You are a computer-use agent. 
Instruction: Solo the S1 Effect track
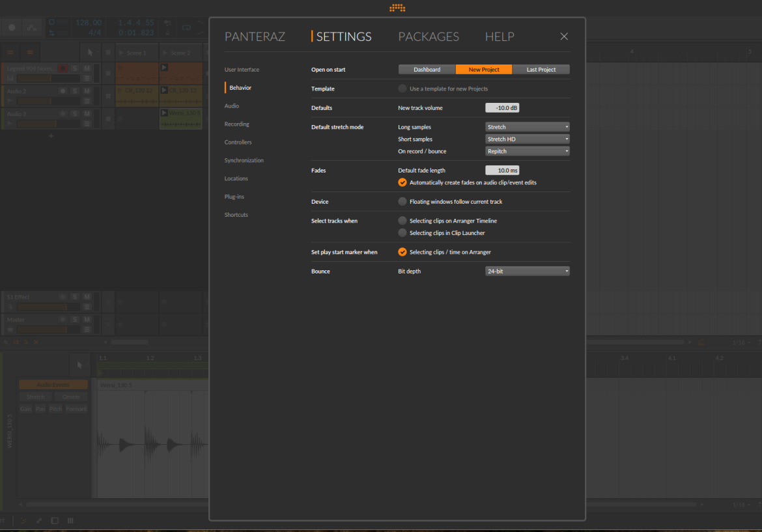75,297
